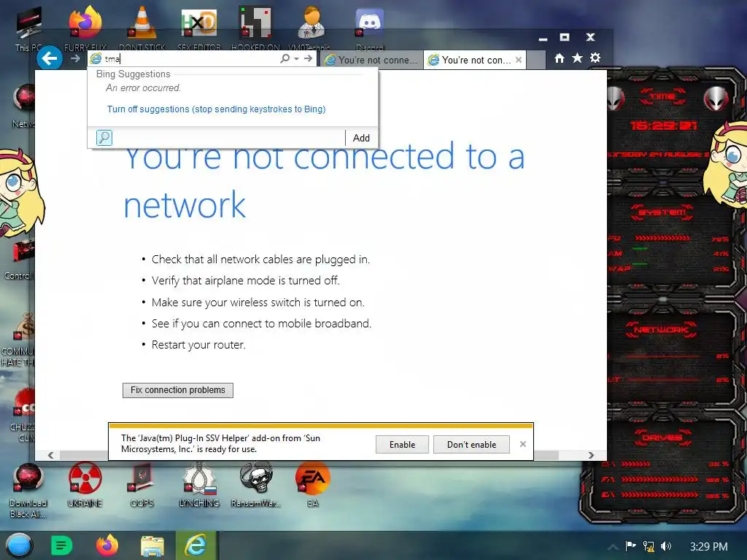This screenshot has height=560, width=747.
Task: Click SYSTEM header in alien gadget
Action: click(662, 212)
